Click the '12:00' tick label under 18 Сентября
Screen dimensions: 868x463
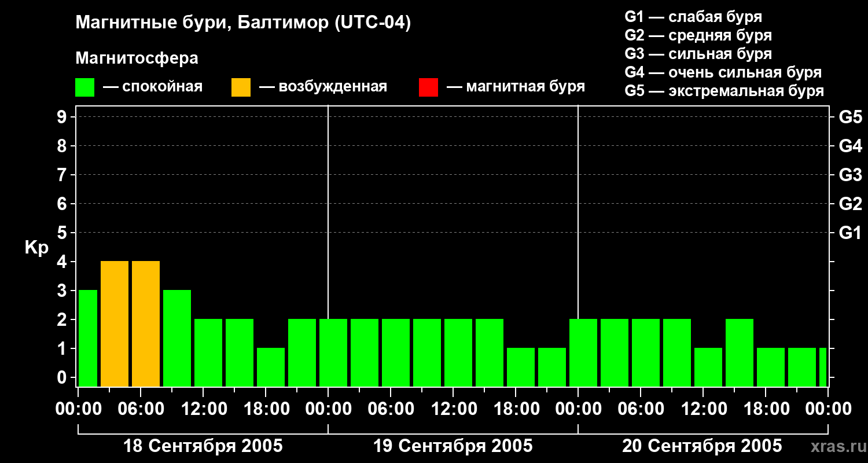point(204,409)
